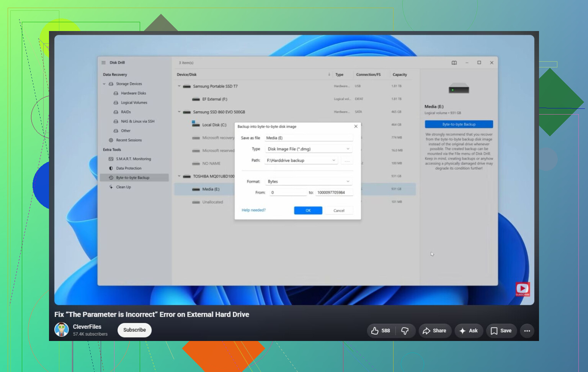Select the Unallocated partition row
The width and height of the screenshot is (588, 372).
(212, 202)
